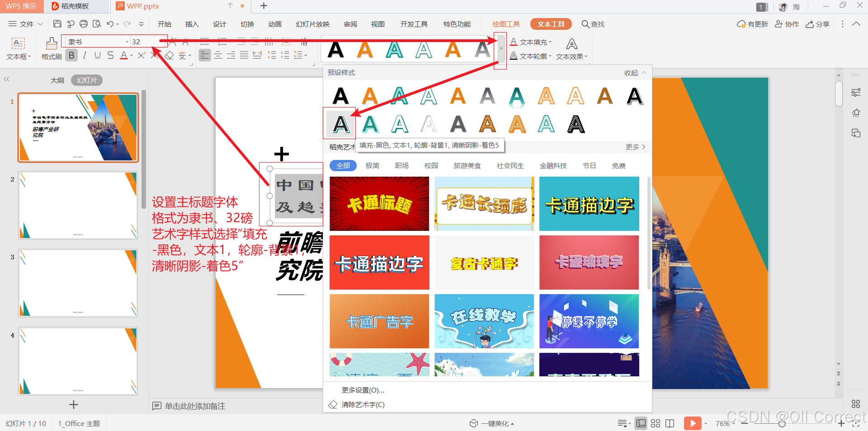Open the 动画 Animation ribbon tab
The image size is (868, 431).
275,24
